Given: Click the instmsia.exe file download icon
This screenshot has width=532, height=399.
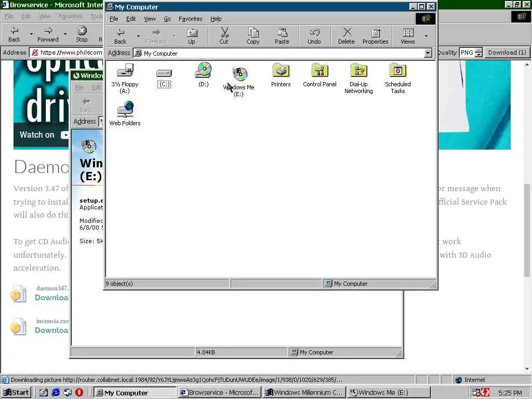Looking at the screenshot, I should tap(18, 326).
